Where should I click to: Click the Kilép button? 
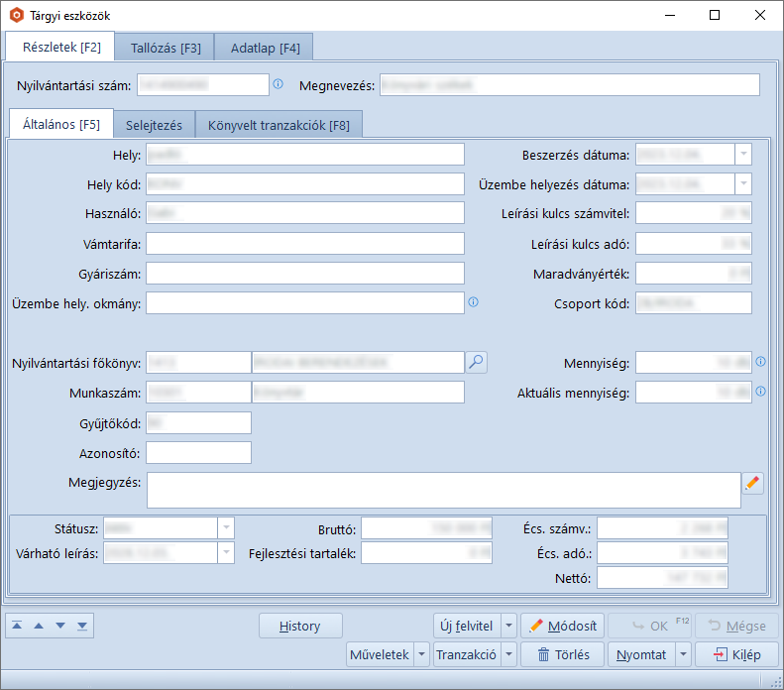click(736, 654)
